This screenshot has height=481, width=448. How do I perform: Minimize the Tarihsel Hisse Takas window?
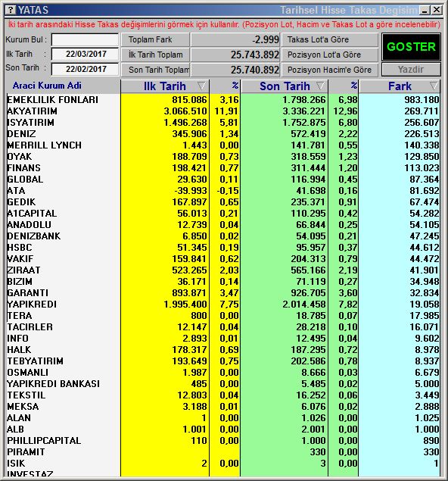coord(425,10)
